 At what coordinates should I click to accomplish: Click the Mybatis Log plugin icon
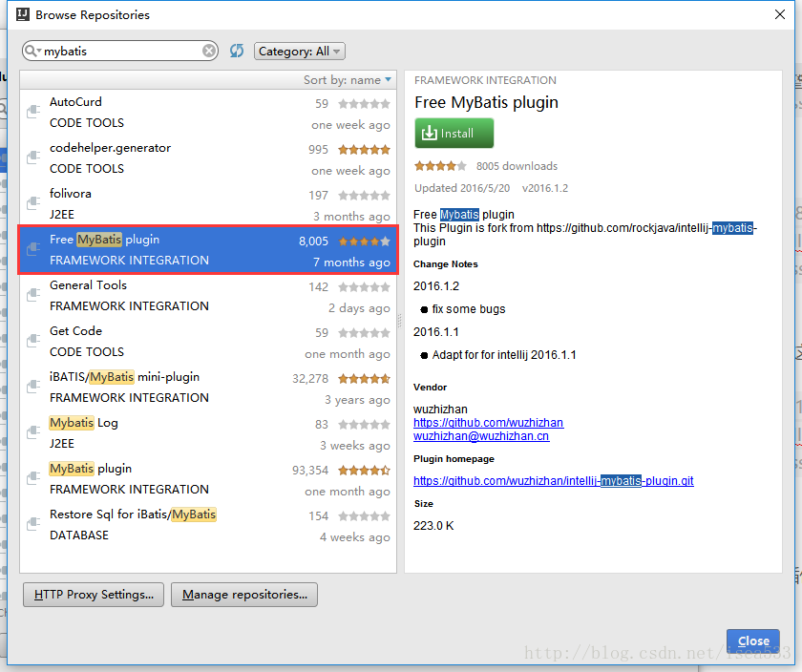(x=33, y=431)
